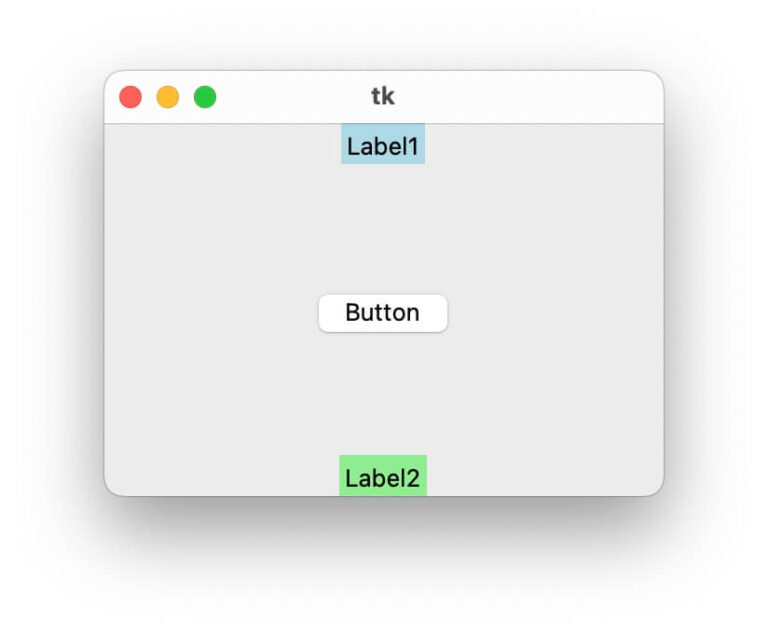This screenshot has width=768, height=634.
Task: Maximize the tk window using green button
Action: pos(205,97)
